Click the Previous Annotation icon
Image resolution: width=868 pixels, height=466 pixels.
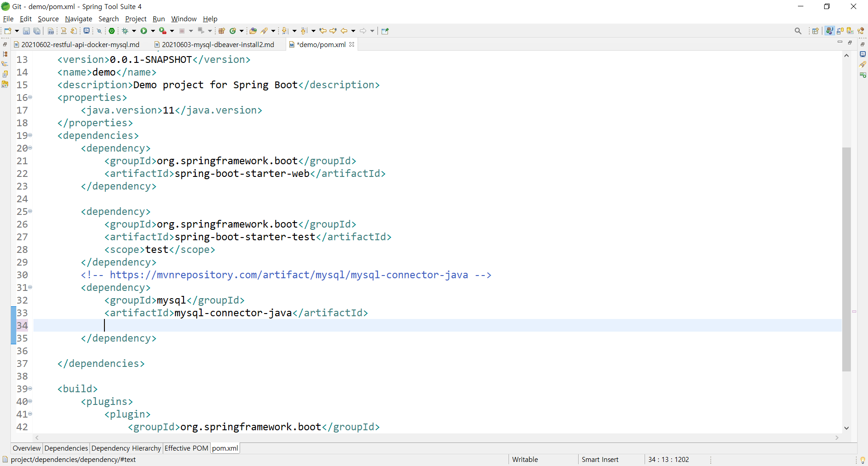304,31
